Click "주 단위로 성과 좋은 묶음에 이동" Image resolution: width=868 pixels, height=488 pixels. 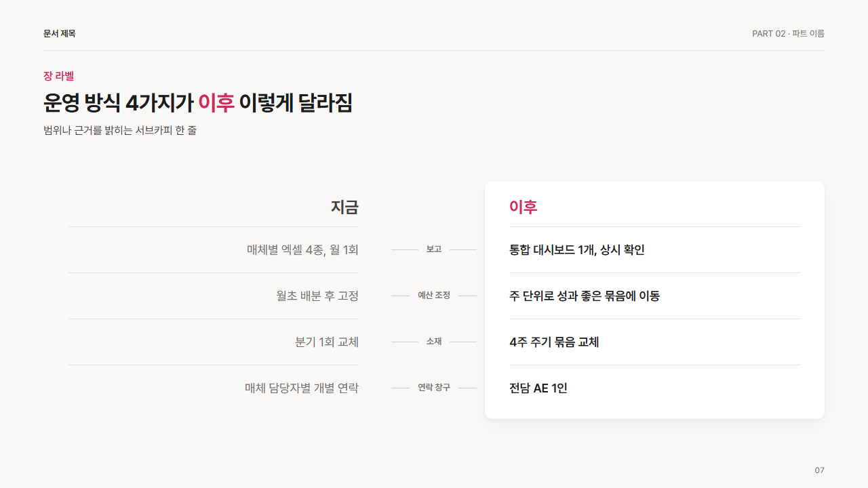click(585, 296)
